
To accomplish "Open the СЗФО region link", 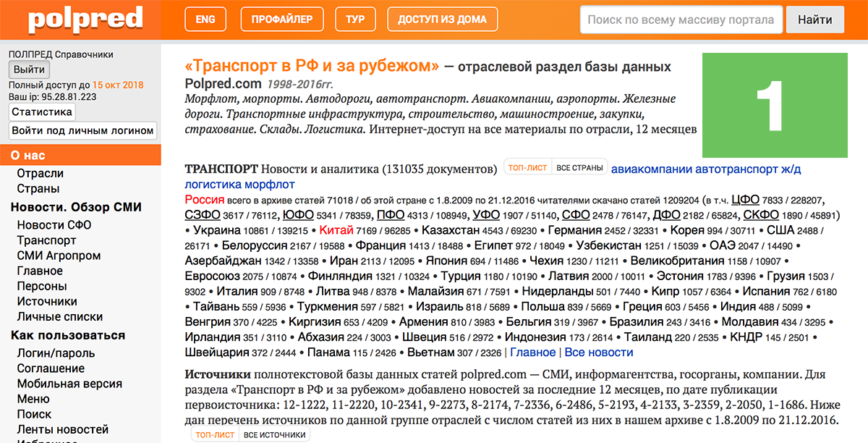I will click(x=203, y=215).
